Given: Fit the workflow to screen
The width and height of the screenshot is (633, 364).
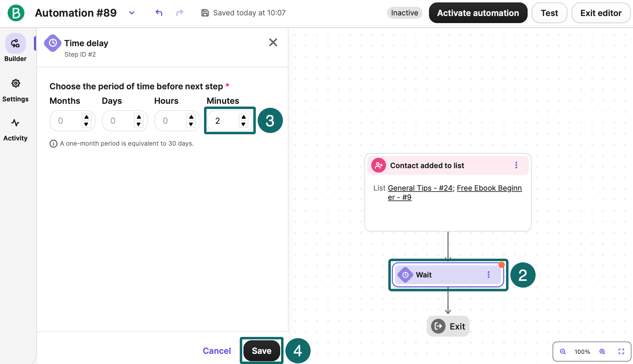Looking at the screenshot, I should click(621, 351).
